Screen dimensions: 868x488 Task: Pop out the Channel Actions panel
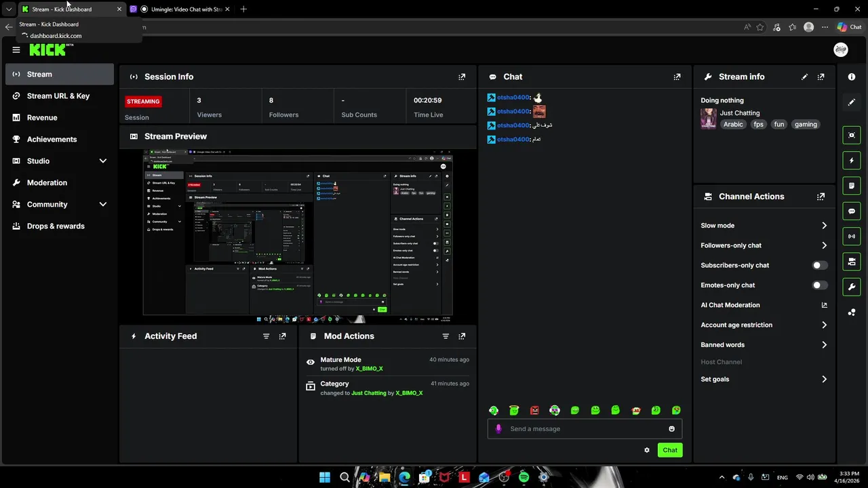pos(821,197)
